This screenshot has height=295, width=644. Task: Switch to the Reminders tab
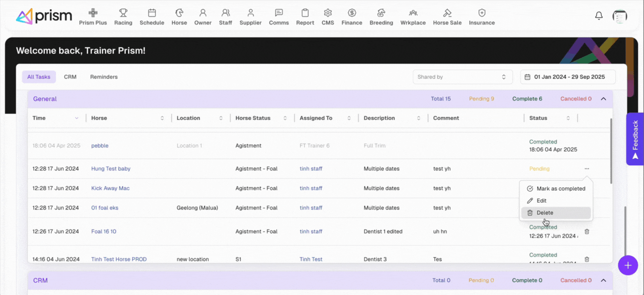pyautogui.click(x=104, y=77)
